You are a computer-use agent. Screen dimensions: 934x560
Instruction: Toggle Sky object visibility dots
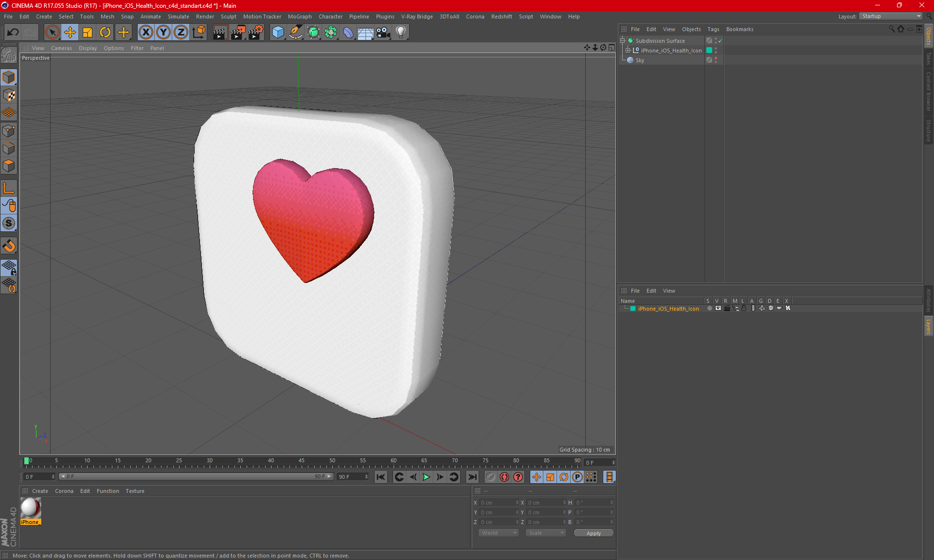click(x=716, y=60)
